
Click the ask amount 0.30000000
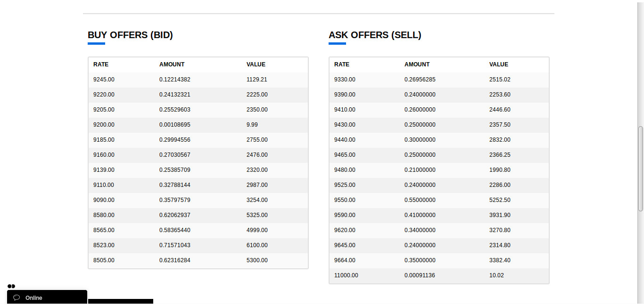[x=420, y=140]
